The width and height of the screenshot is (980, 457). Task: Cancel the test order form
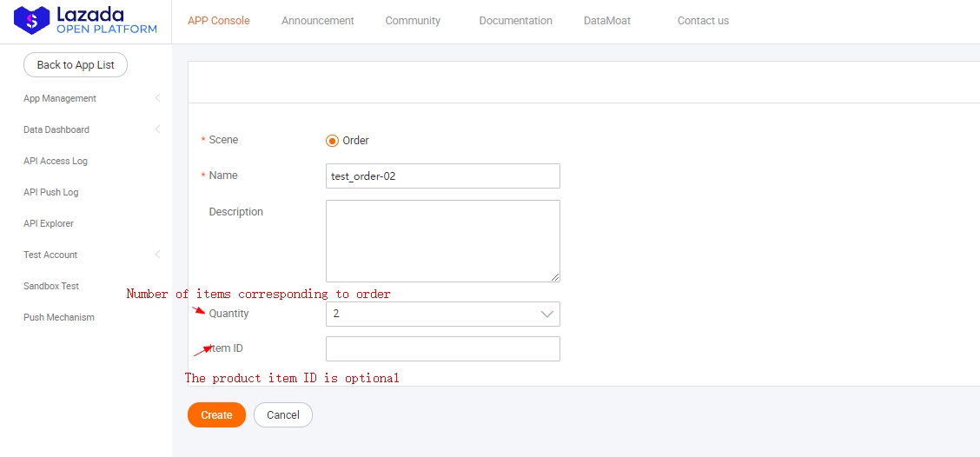point(282,415)
